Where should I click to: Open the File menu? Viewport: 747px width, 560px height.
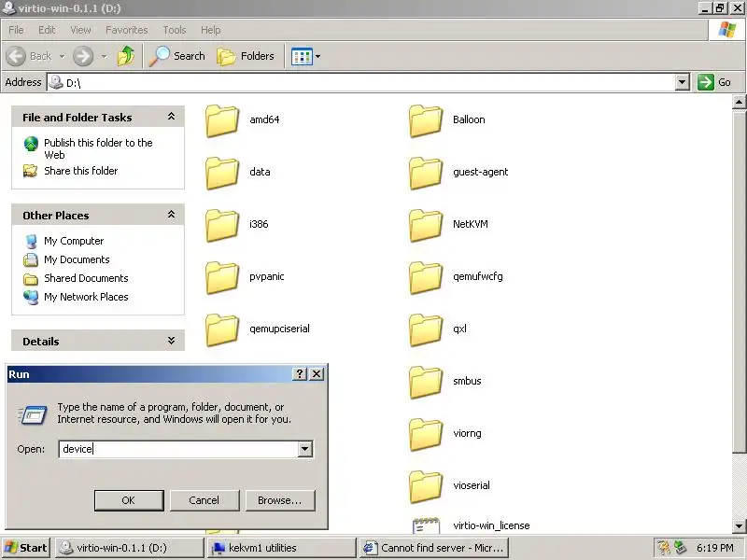(x=16, y=30)
